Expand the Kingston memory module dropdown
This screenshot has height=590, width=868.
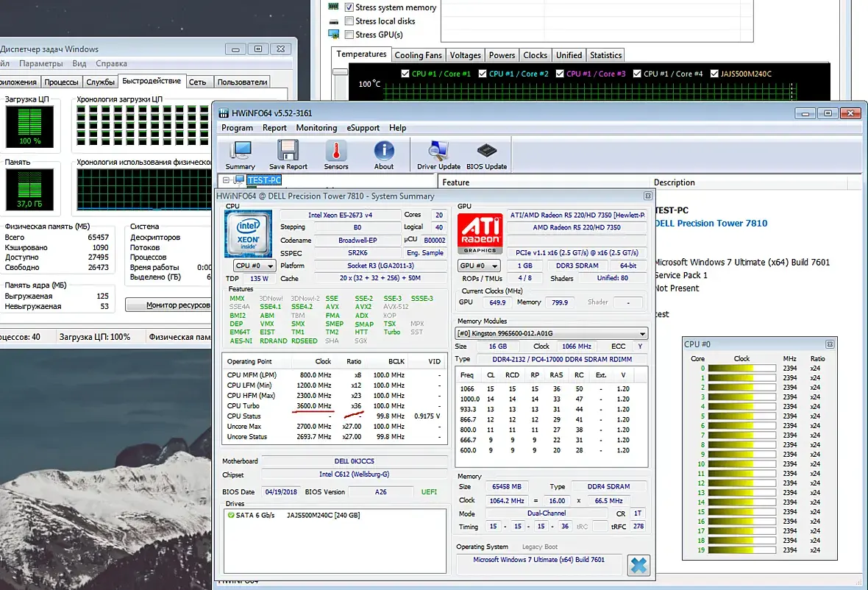pos(552,333)
